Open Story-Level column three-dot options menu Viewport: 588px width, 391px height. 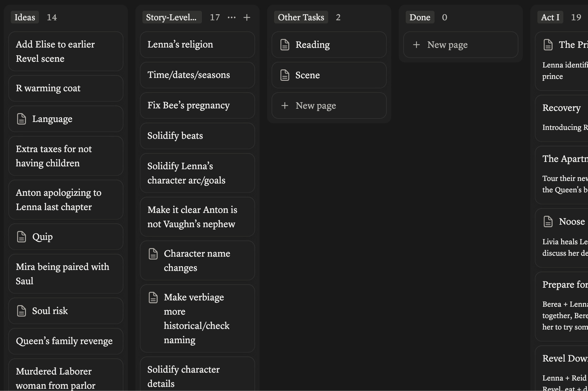click(232, 17)
